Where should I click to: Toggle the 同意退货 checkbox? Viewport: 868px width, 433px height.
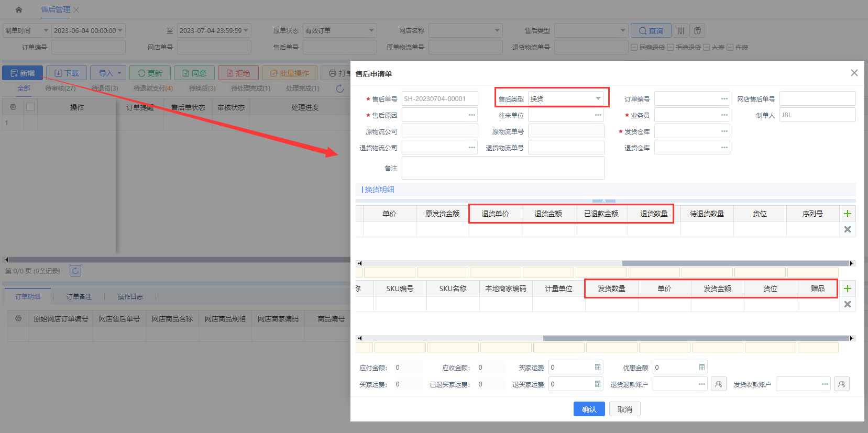click(x=634, y=48)
